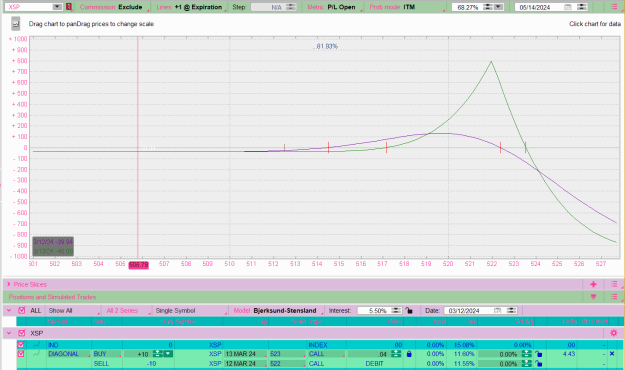This screenshot has height=370, width=625.
Task: Open the Single Symbol dropdown
Action: click(191, 310)
